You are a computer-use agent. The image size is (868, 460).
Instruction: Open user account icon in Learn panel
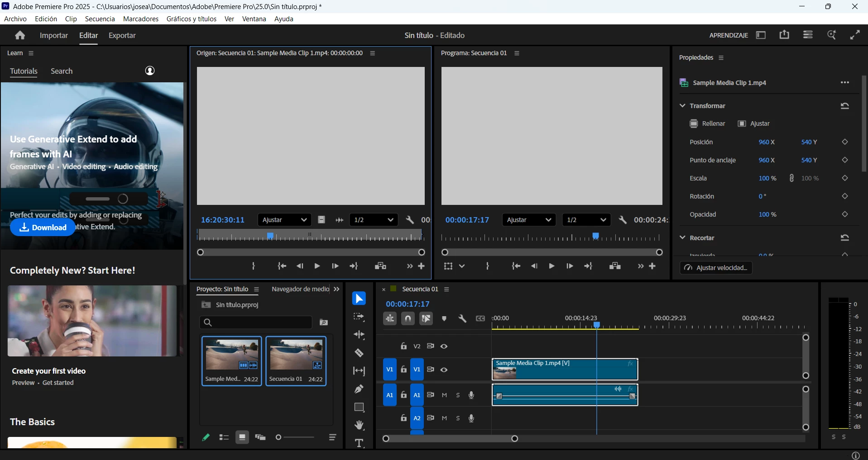[150, 71]
